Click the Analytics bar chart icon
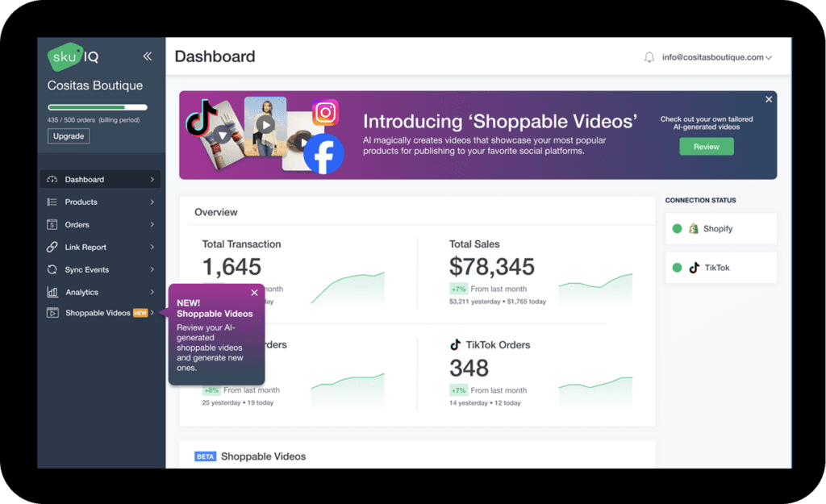Image resolution: width=826 pixels, height=504 pixels. click(52, 292)
